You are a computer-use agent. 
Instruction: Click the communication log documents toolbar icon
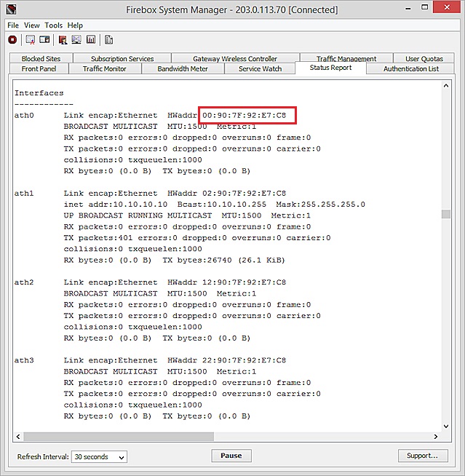click(x=108, y=40)
